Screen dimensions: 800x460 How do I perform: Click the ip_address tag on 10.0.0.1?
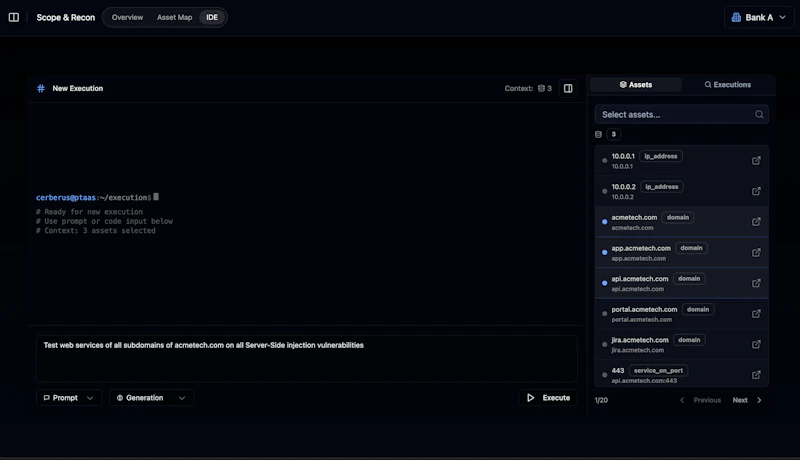click(661, 156)
